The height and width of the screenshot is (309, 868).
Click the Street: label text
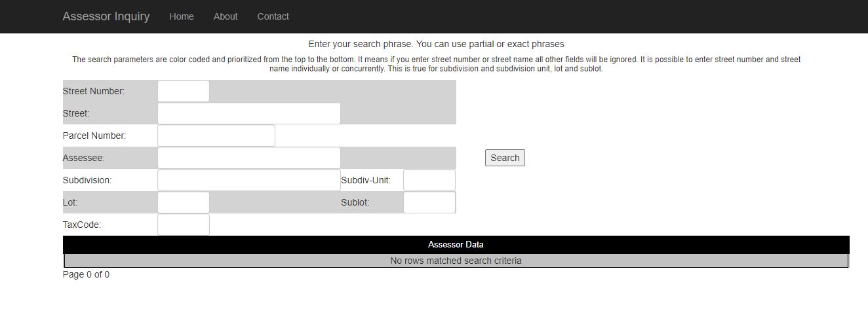[76, 113]
